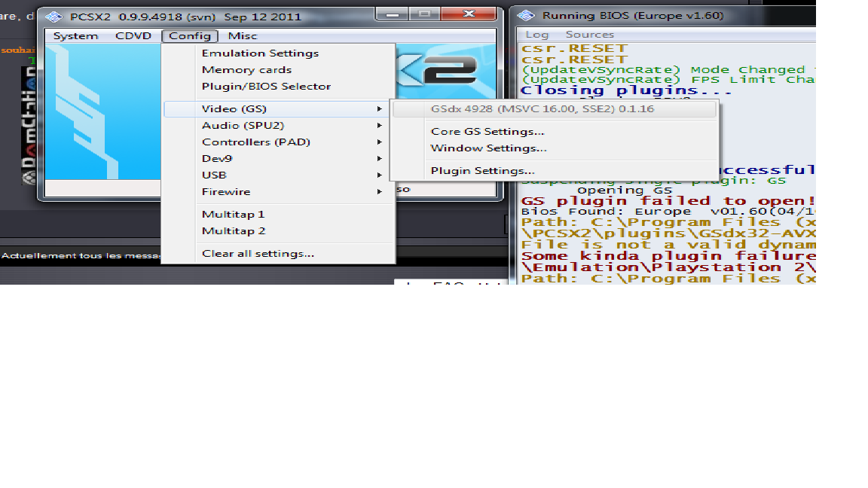Expand the USB submenu arrow
868x488 pixels.
click(x=379, y=175)
